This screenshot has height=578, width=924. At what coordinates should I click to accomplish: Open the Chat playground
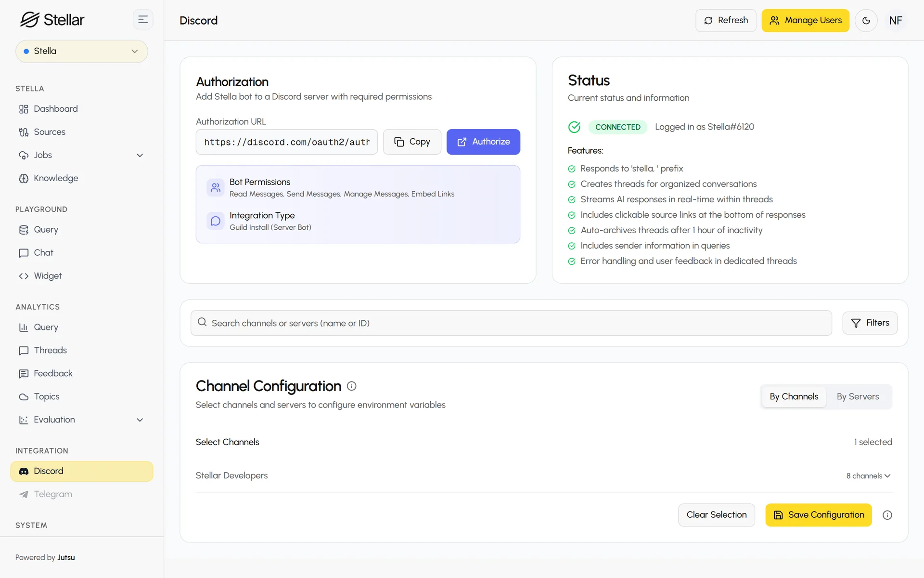tap(82, 253)
